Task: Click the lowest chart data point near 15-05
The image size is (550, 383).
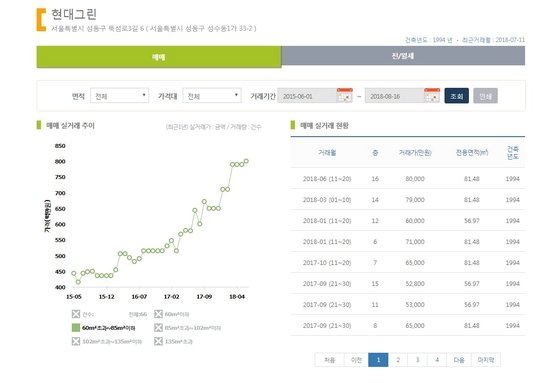Action: [x=78, y=282]
